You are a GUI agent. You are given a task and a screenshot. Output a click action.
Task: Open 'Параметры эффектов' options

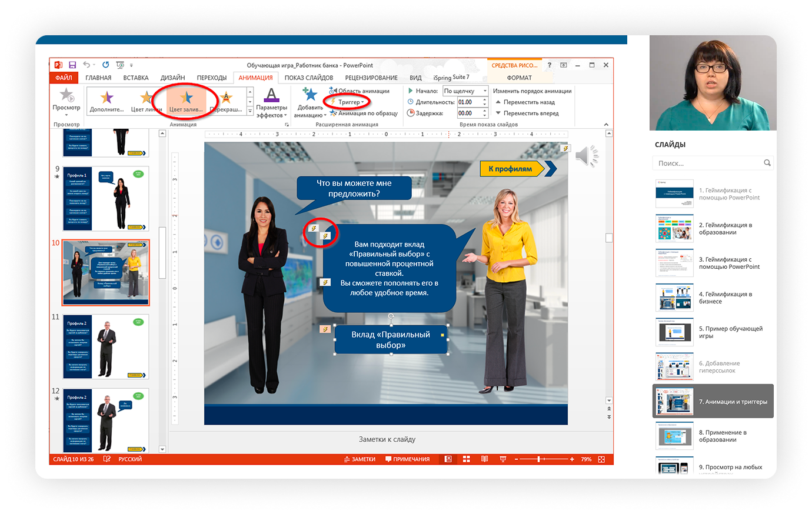pos(271,102)
